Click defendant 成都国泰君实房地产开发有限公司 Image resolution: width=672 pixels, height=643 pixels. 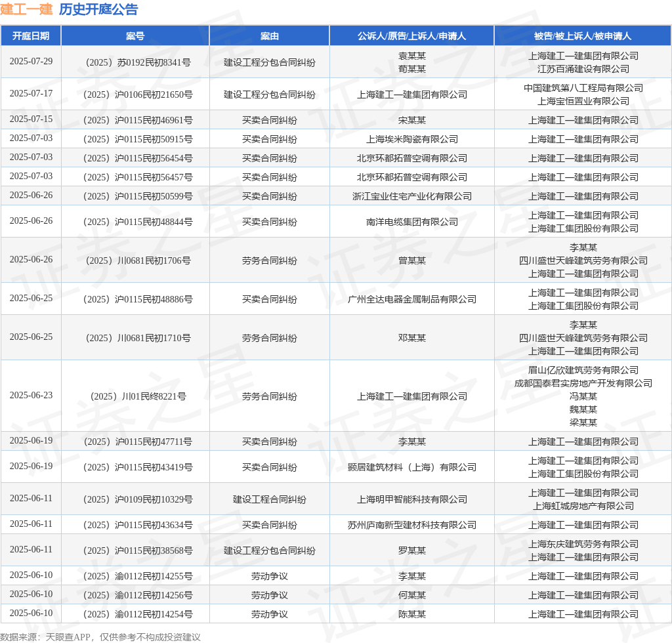coord(583,383)
